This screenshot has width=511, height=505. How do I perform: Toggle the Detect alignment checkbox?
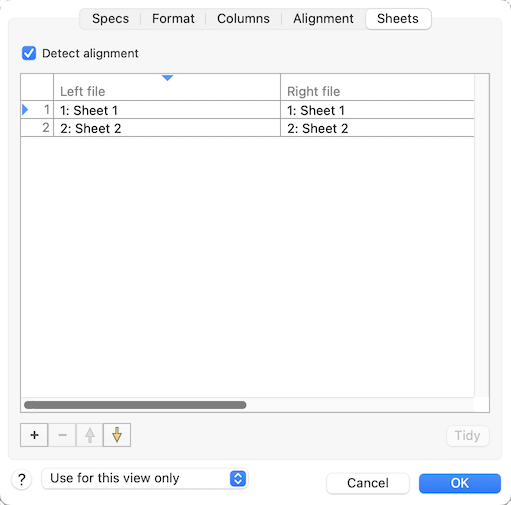coord(29,53)
